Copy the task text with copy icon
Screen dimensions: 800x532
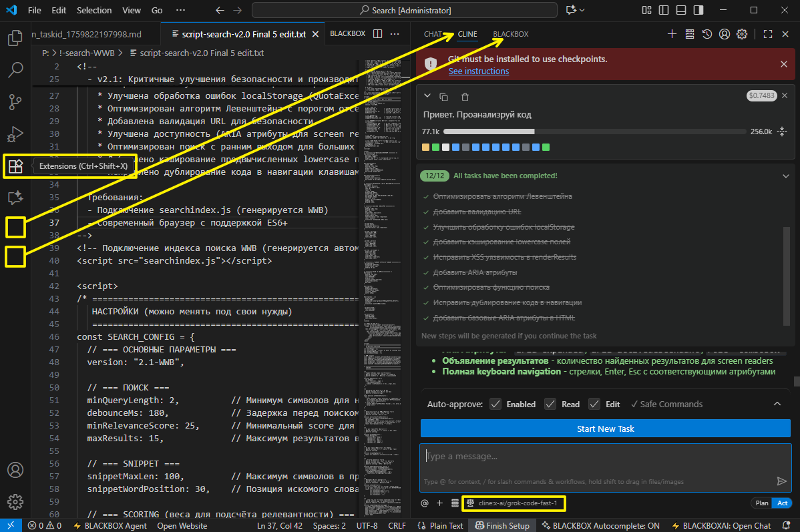(443, 96)
